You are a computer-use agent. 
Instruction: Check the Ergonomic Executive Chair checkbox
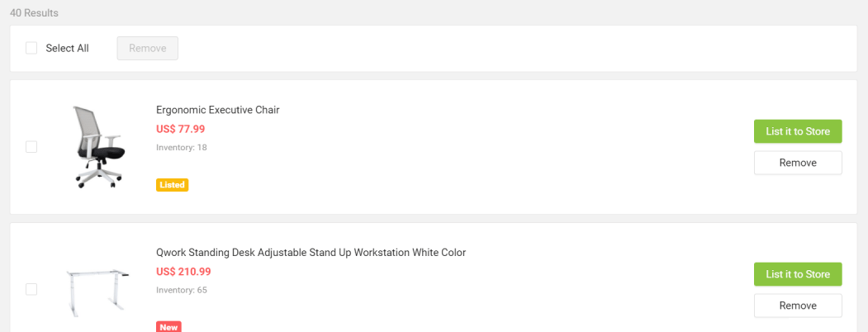pyautogui.click(x=31, y=147)
